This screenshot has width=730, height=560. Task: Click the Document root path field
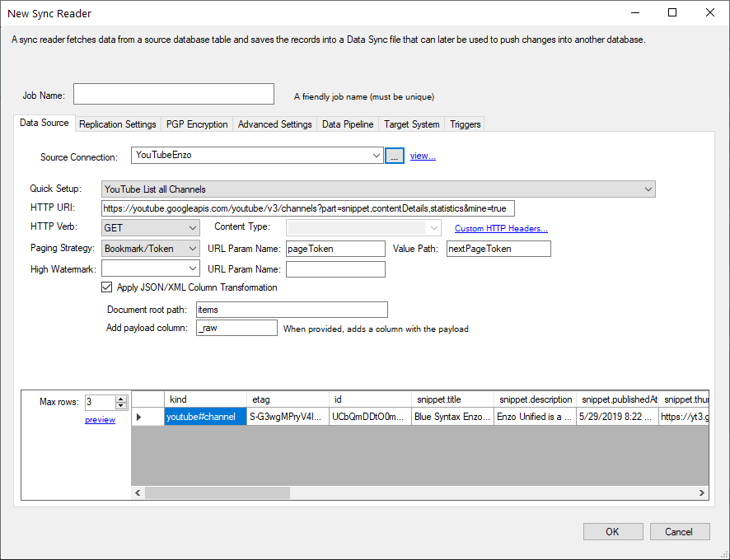tap(292, 310)
